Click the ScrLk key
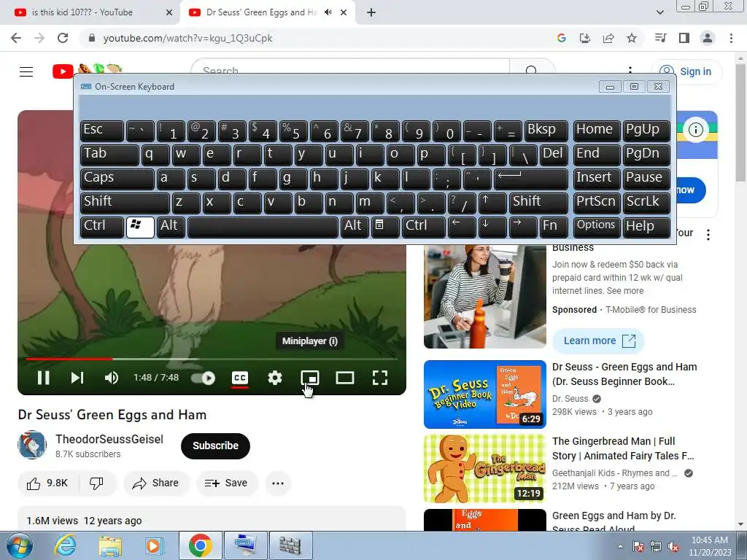Image resolution: width=747 pixels, height=560 pixels. coord(646,203)
